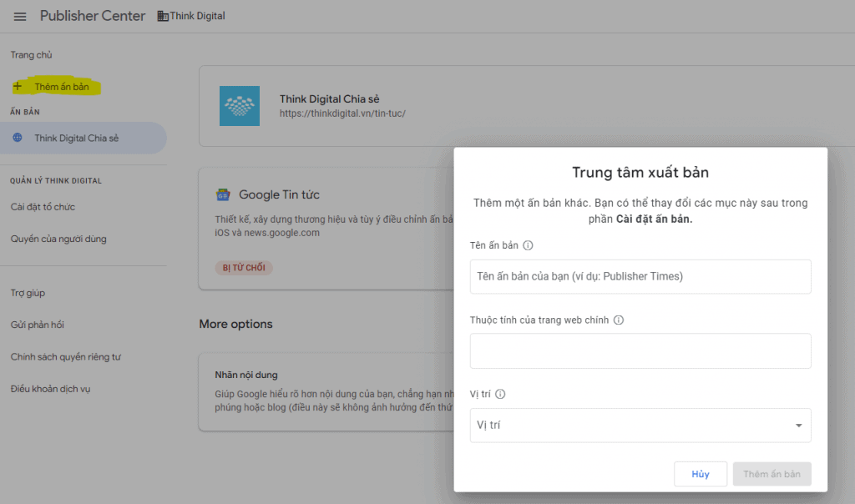Focus the Tên ấn bản text field
This screenshot has height=504, width=855.
tap(640, 276)
